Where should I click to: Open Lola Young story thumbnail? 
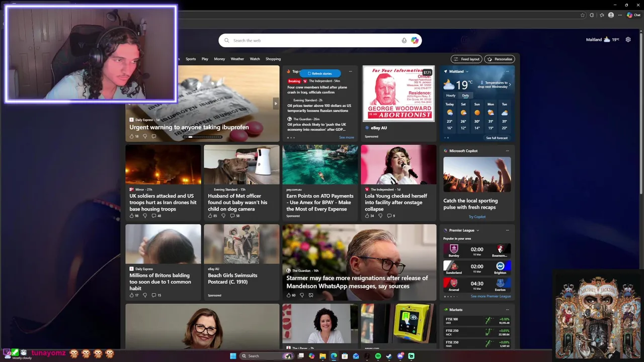click(398, 164)
